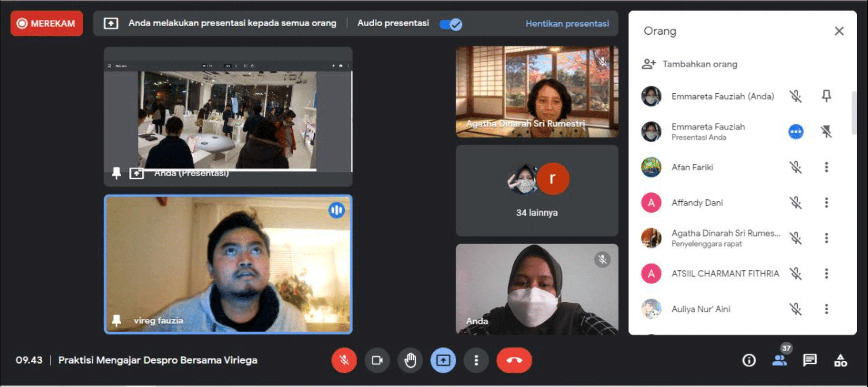
Task: Raise hand using the hand icon
Action: [x=410, y=360]
